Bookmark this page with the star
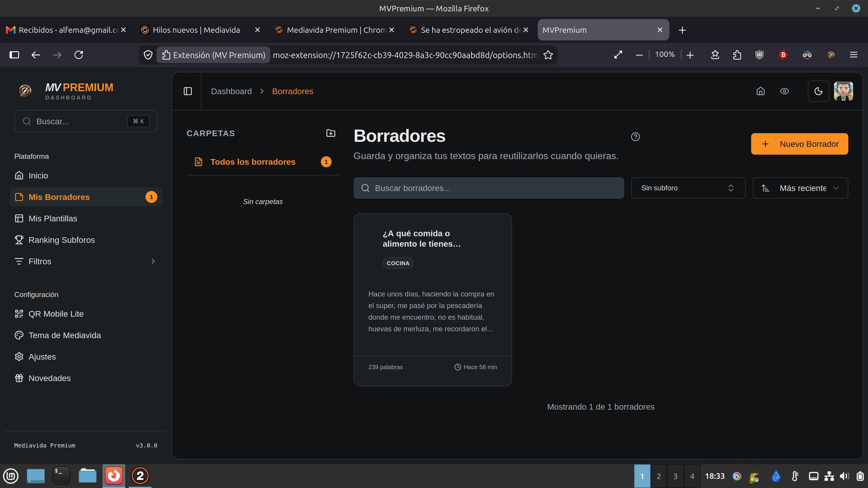 tap(548, 55)
